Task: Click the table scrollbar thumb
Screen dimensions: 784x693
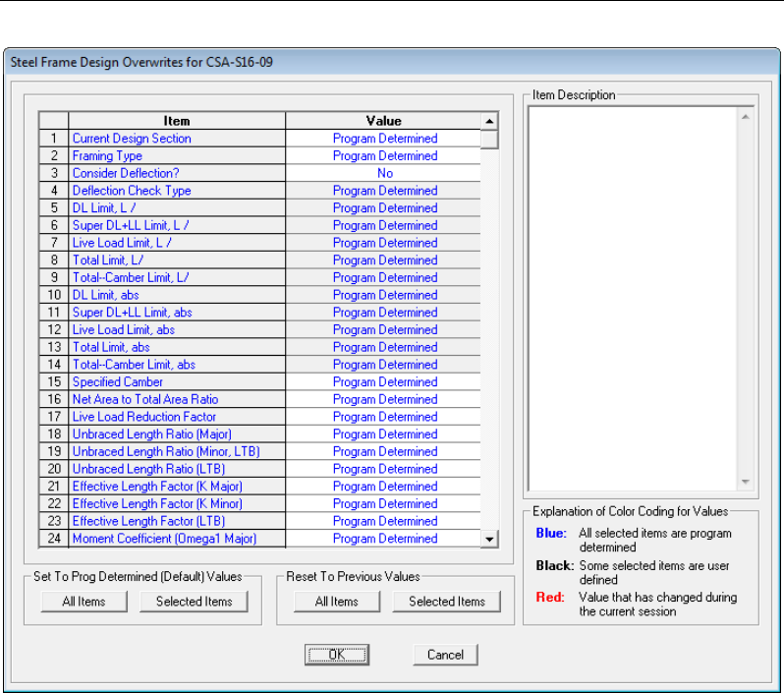Action: pyautogui.click(x=489, y=140)
